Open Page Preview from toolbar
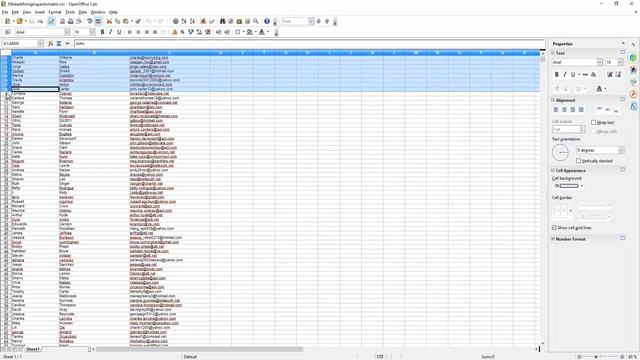The width and height of the screenshot is (640, 360). (79, 21)
